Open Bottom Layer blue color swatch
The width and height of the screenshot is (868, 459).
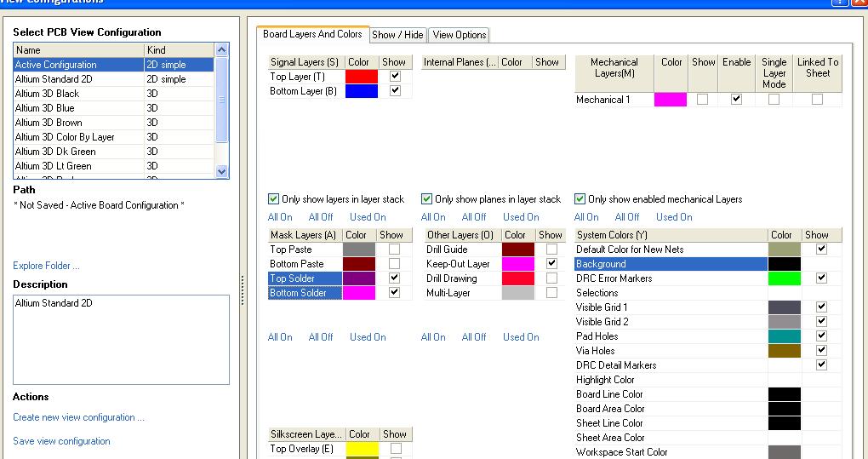(x=362, y=91)
